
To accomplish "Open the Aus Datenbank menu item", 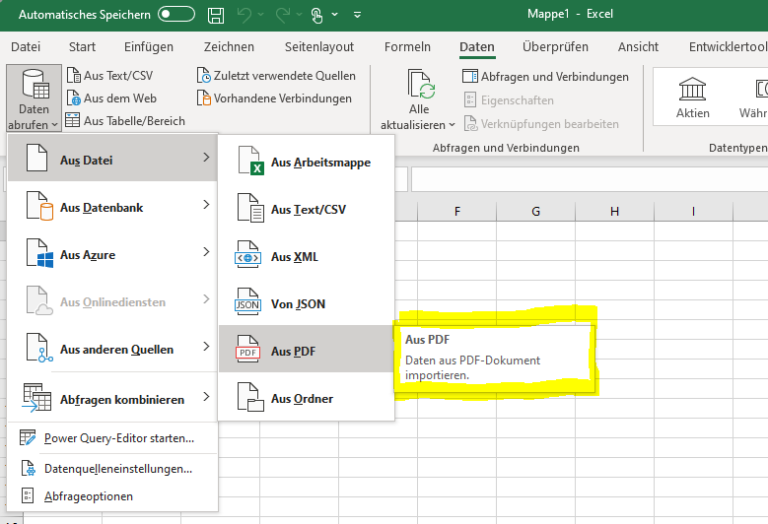I will point(113,205).
